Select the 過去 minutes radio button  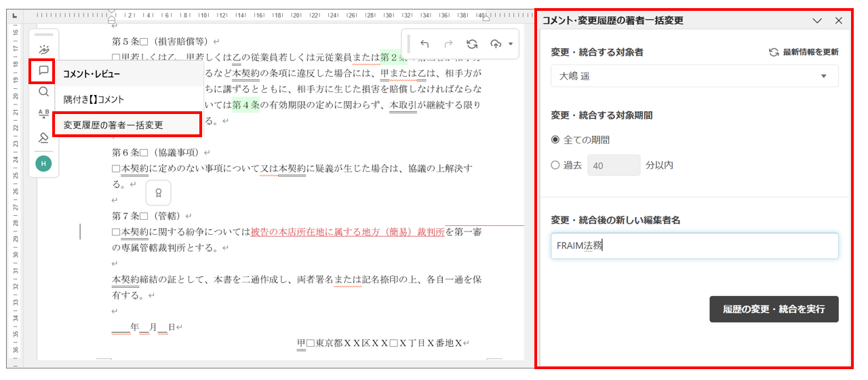pyautogui.click(x=555, y=165)
